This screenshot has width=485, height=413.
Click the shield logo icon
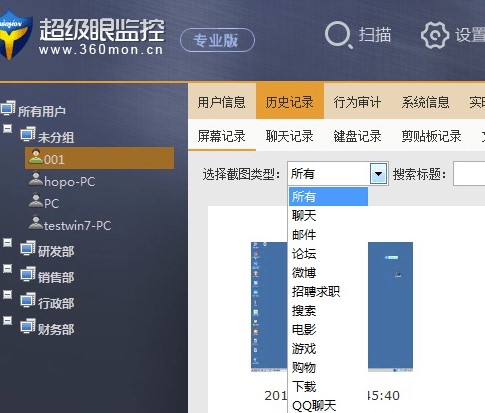tap(15, 35)
